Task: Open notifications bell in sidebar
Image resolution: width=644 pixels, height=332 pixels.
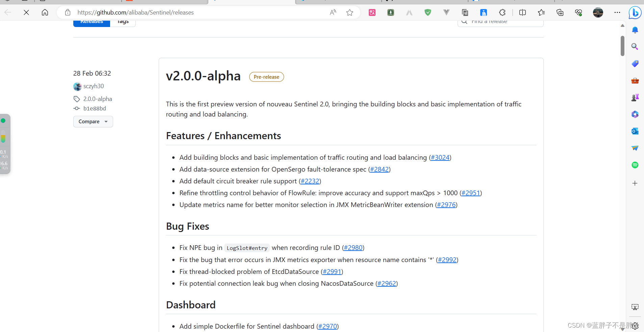Action: pos(635,30)
